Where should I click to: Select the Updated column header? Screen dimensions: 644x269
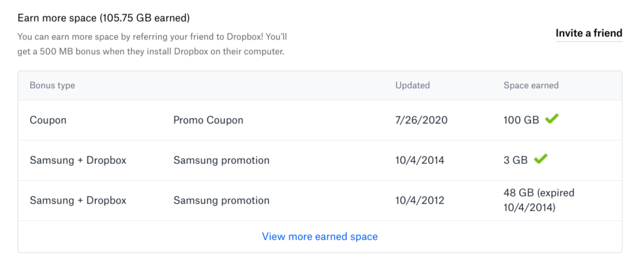413,86
